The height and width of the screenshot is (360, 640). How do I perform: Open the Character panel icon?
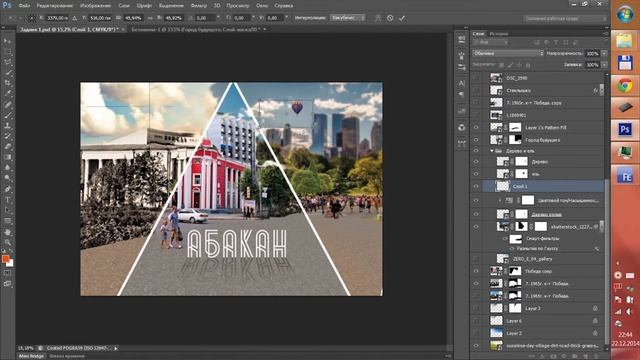pos(462,83)
